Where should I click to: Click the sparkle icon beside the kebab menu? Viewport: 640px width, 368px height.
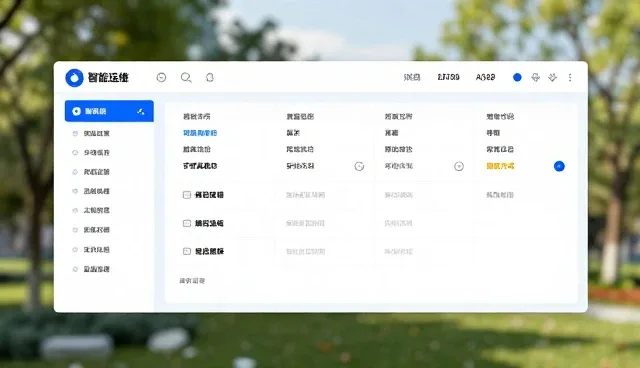(x=552, y=77)
